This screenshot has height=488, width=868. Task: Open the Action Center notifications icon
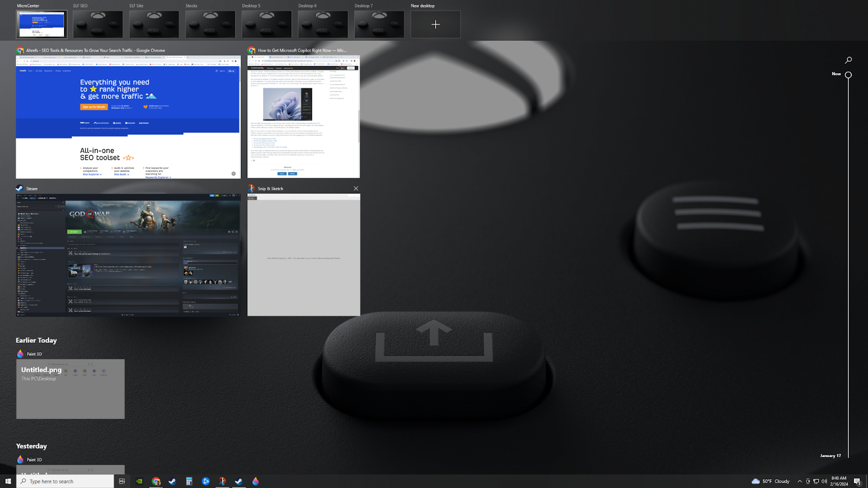point(858,481)
